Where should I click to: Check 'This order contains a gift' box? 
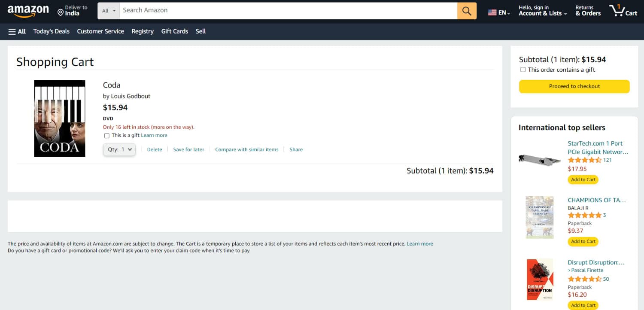pos(523,70)
